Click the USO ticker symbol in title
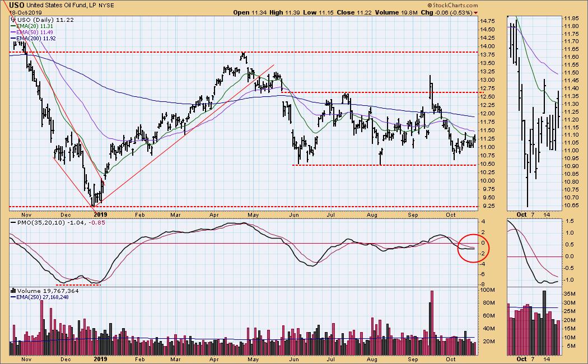 click(17, 5)
